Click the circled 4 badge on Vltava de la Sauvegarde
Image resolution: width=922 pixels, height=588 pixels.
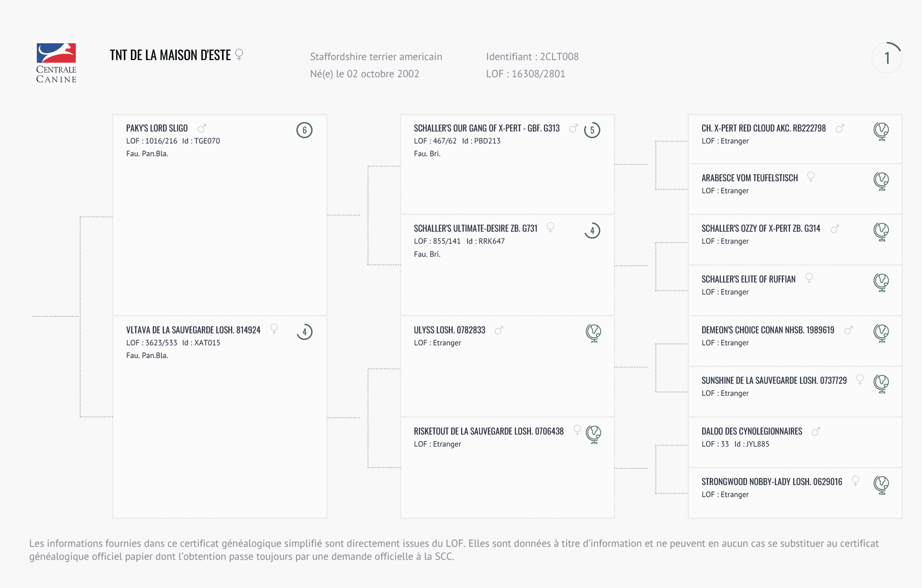[x=304, y=332]
